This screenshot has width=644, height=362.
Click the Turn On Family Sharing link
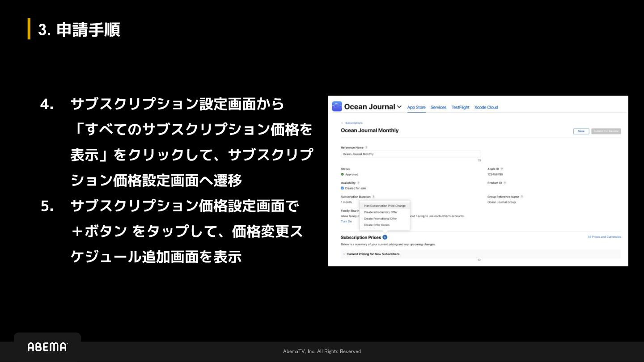point(346,222)
